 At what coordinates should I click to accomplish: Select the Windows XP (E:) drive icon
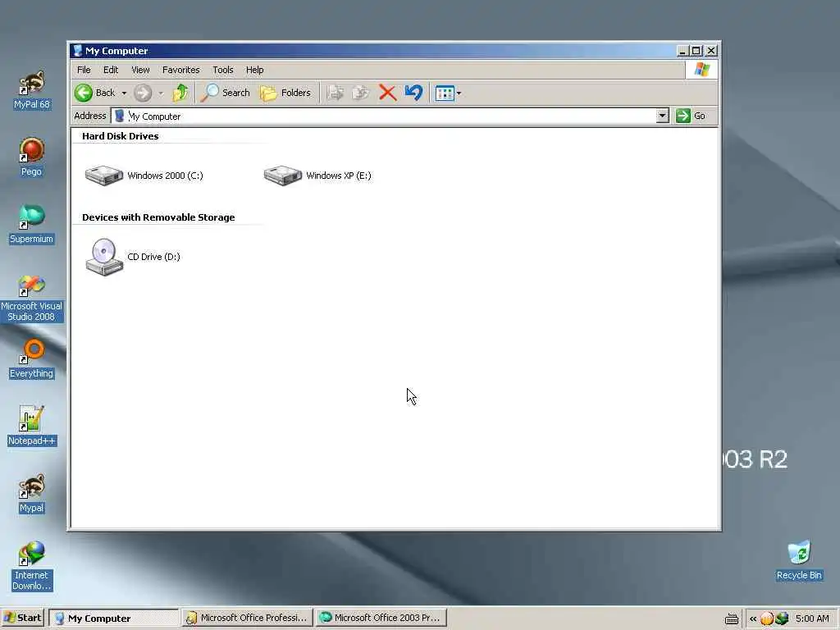[x=283, y=176]
